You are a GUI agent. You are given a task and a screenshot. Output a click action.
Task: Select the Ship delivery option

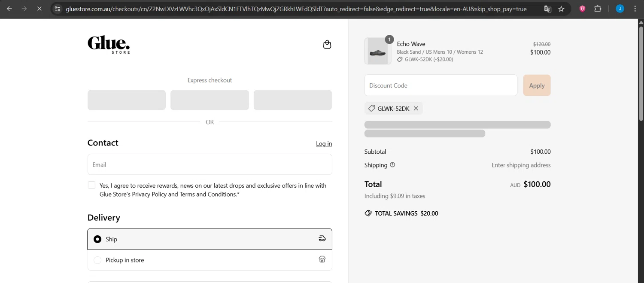coord(210,239)
